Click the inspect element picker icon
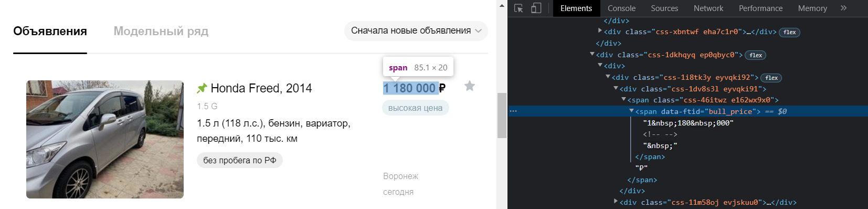The width and height of the screenshot is (868, 209). tap(518, 8)
